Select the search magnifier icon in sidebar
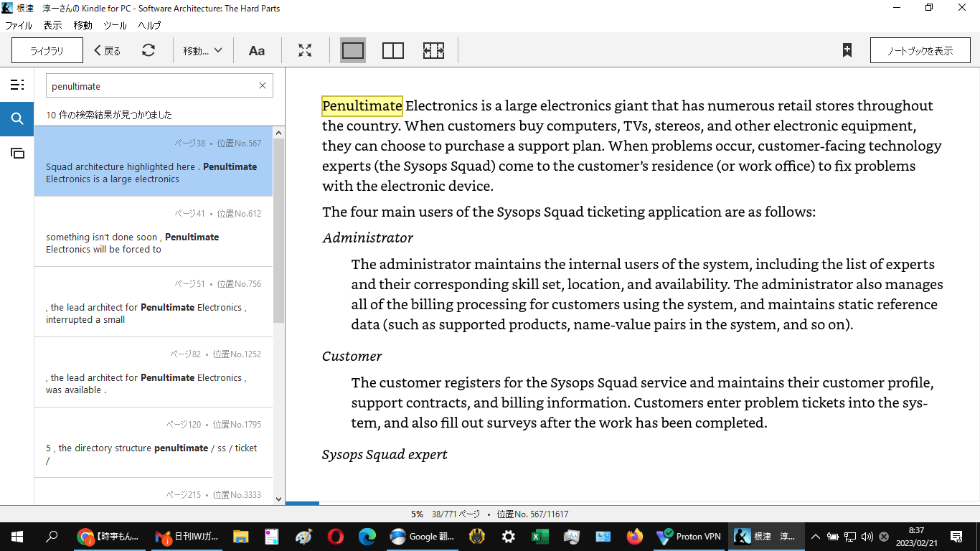 [17, 119]
